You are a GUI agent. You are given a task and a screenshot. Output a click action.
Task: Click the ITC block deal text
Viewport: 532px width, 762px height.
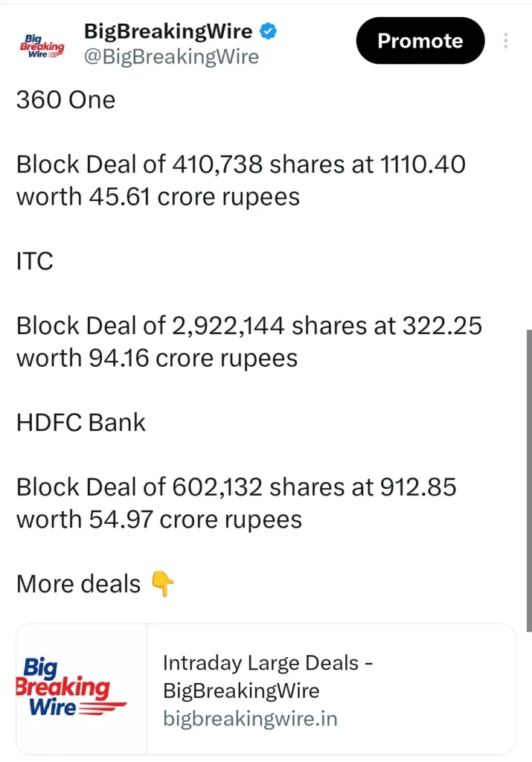250,342
